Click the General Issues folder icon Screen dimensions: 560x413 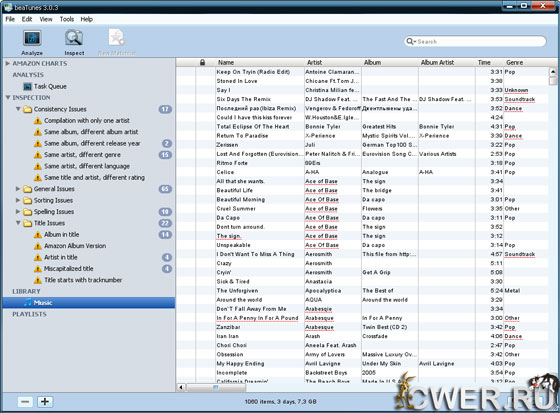[28, 189]
